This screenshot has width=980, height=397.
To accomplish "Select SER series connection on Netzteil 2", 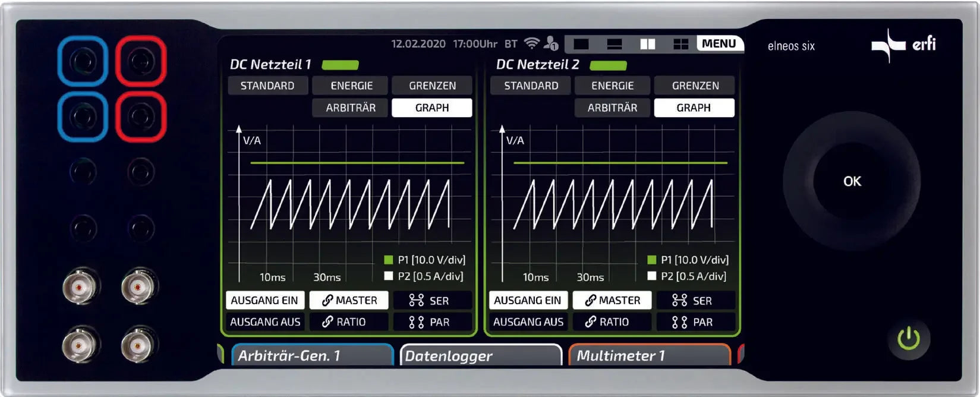I will pyautogui.click(x=695, y=300).
